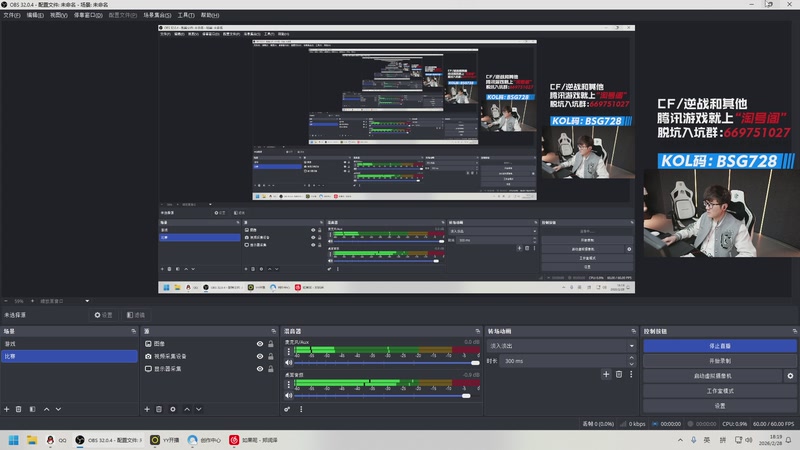Add a new source with the plus icon
The width and height of the screenshot is (800, 450).
tap(147, 409)
